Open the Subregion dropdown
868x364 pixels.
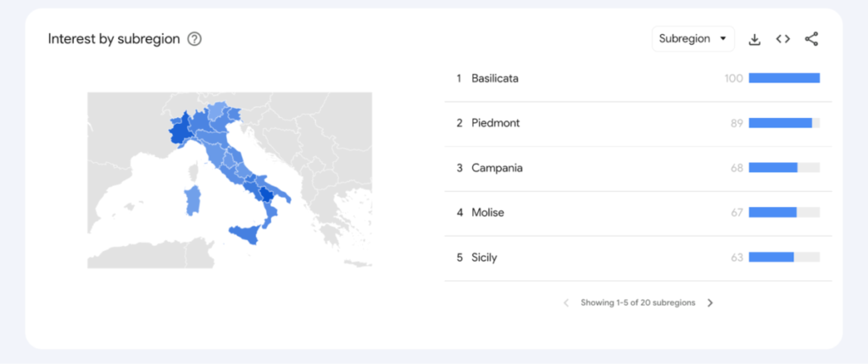click(x=693, y=39)
